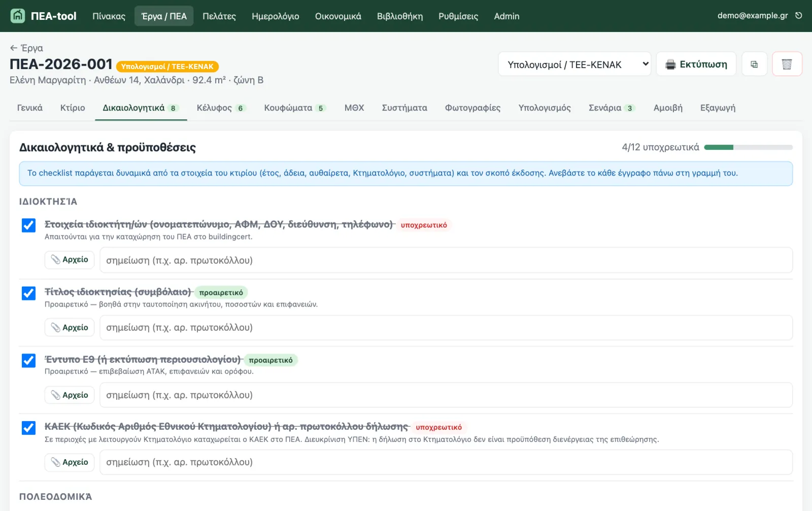Switch to the Κουφώματα tab

pyautogui.click(x=294, y=108)
